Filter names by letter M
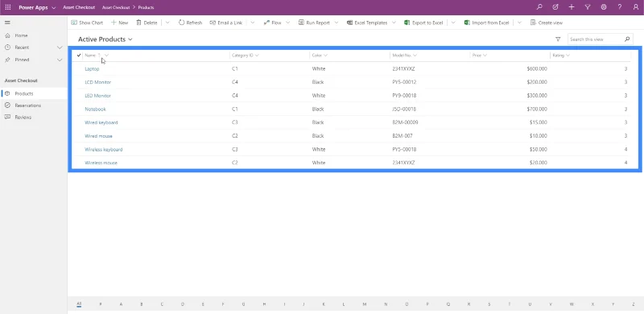Image resolution: width=644 pixels, height=314 pixels. coord(365,304)
